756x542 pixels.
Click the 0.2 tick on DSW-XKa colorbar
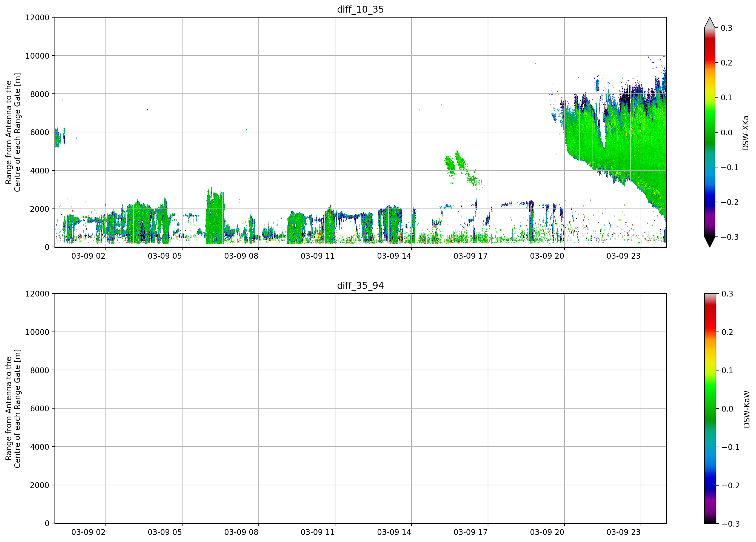(726, 63)
